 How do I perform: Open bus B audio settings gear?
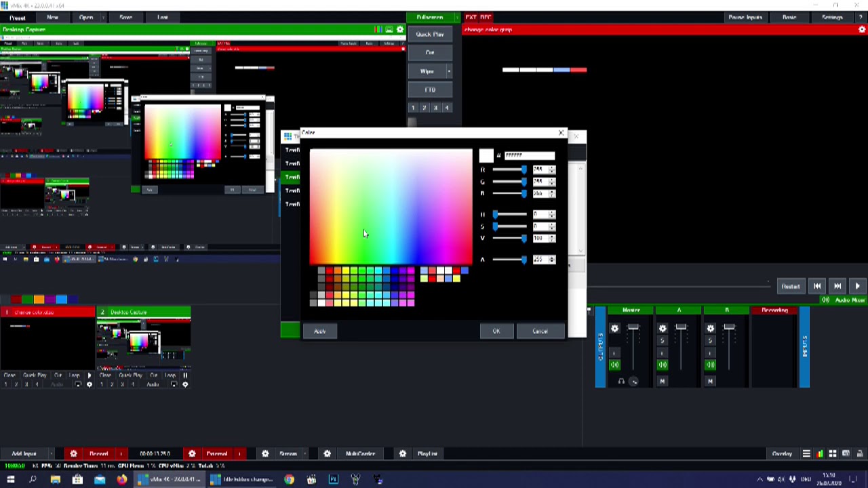point(710,329)
